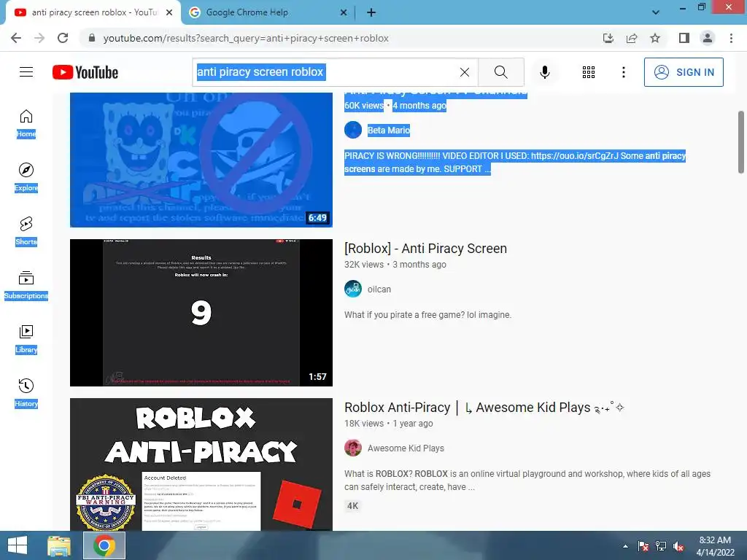Open YouTube apps grid
Screen dimensions: 747x560
tap(589, 72)
